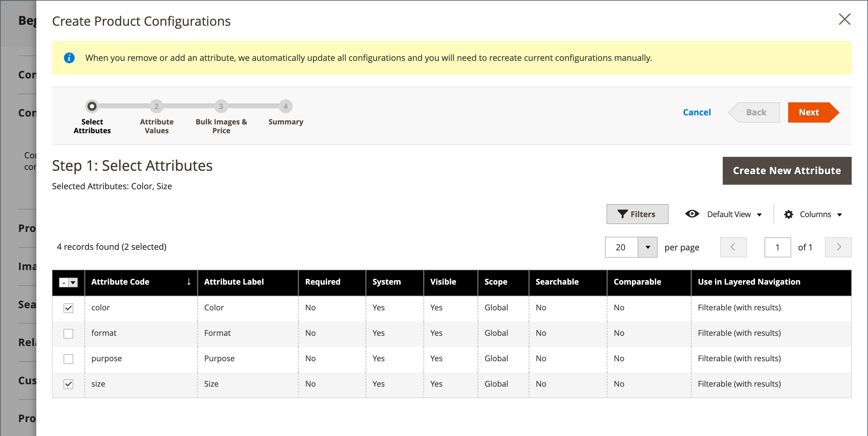This screenshot has height=436, width=868.
Task: Click the sort arrow on Attribute Code
Action: click(189, 282)
